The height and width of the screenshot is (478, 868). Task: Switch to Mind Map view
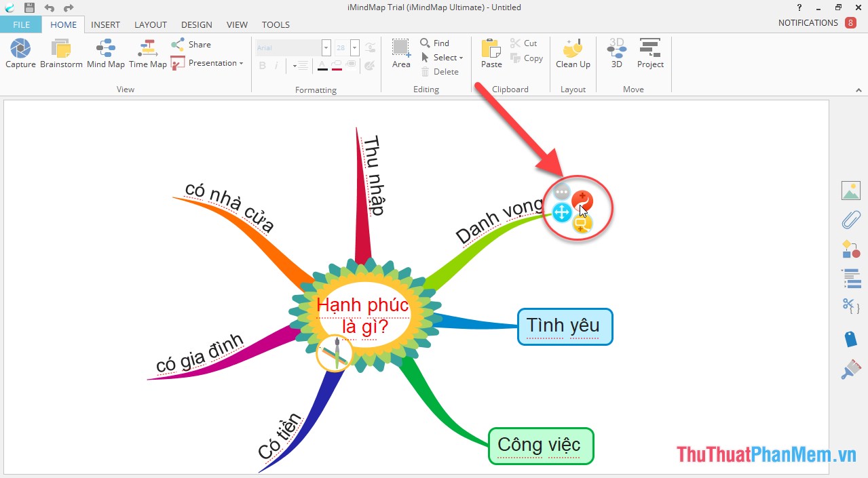pyautogui.click(x=106, y=51)
